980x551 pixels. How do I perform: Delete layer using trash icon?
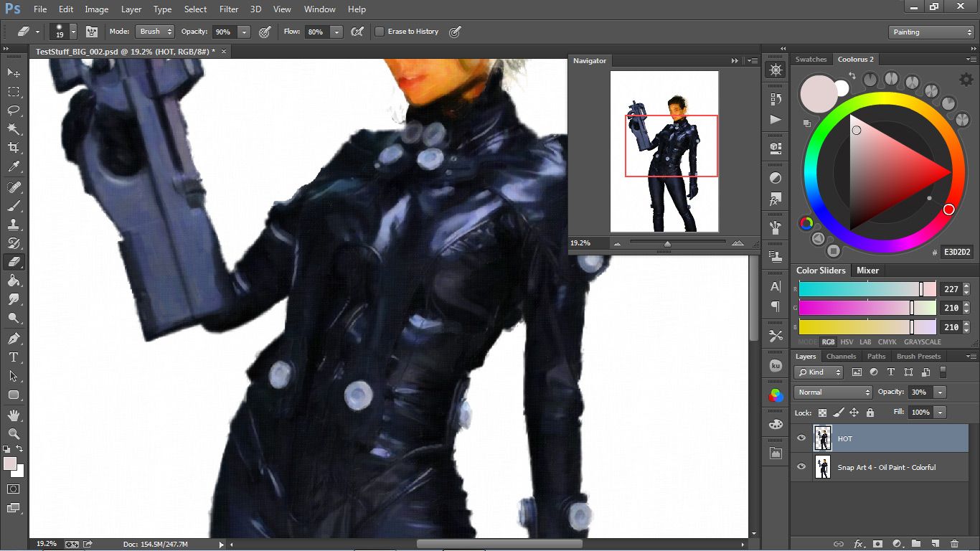[954, 544]
